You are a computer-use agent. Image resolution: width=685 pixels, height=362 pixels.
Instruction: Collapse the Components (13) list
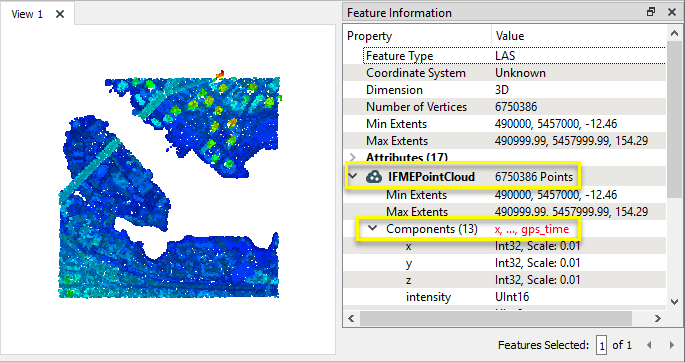[372, 228]
